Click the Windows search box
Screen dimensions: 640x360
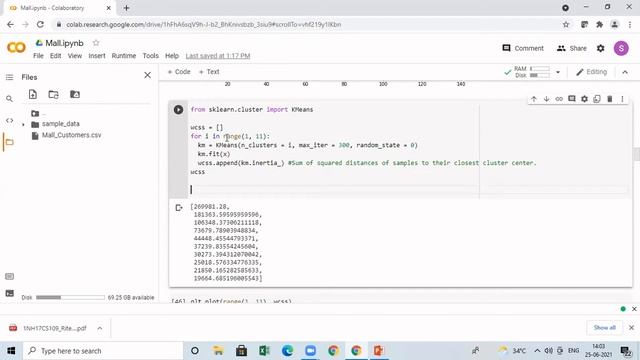[x=102, y=351]
